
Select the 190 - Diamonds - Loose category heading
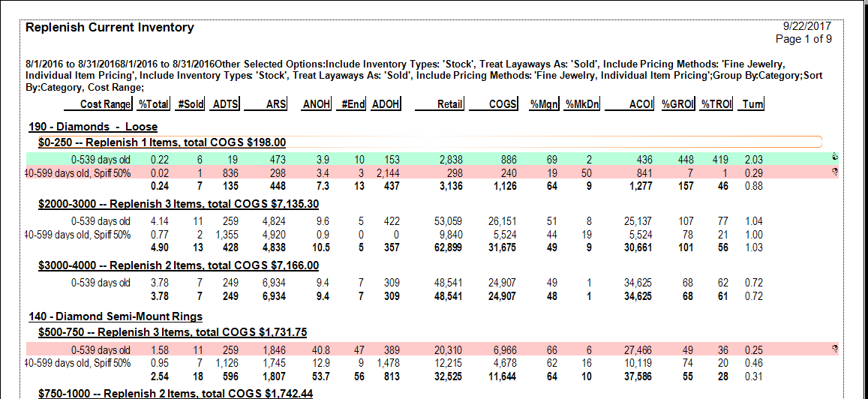(93, 127)
